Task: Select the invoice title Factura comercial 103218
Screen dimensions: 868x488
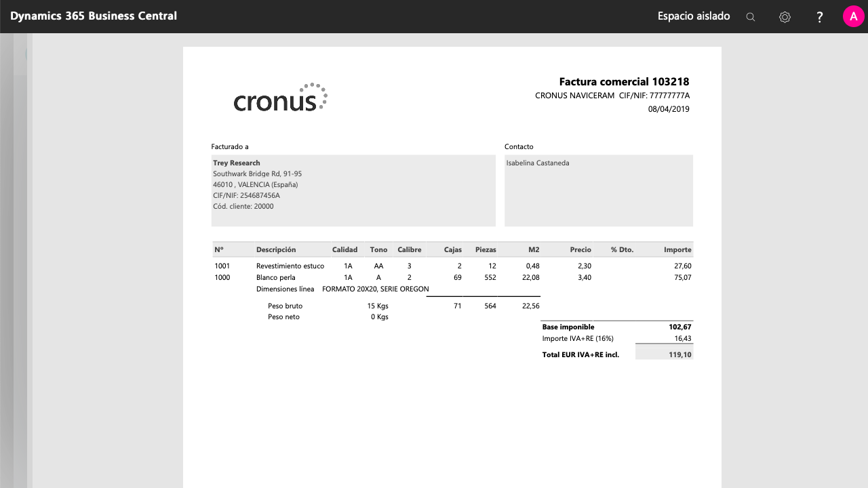Action: 624,82
